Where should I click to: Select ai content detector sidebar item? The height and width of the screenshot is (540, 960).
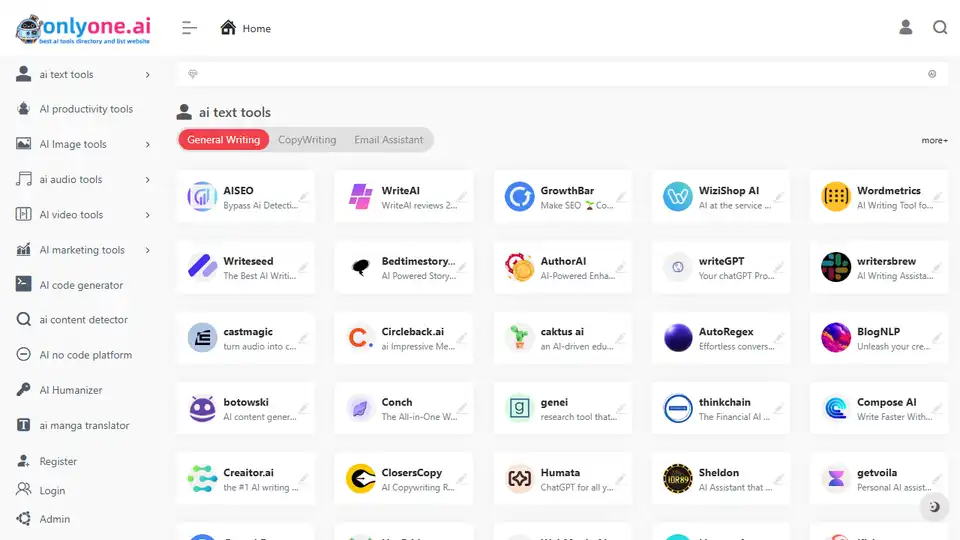(x=83, y=320)
